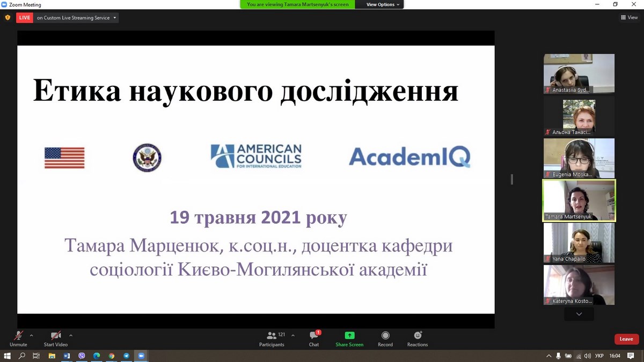Select Yana Chapailo's video thumbnail
The width and height of the screenshot is (644, 362).
pyautogui.click(x=579, y=242)
